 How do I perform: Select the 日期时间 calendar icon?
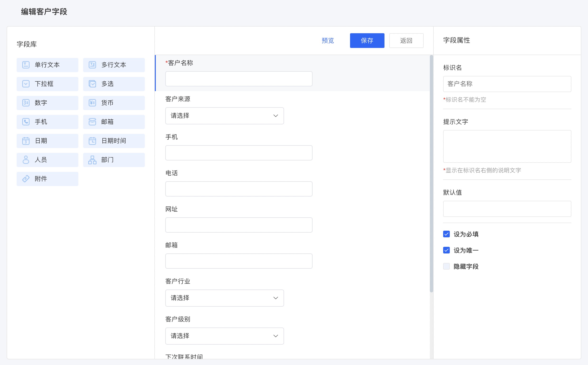(92, 141)
